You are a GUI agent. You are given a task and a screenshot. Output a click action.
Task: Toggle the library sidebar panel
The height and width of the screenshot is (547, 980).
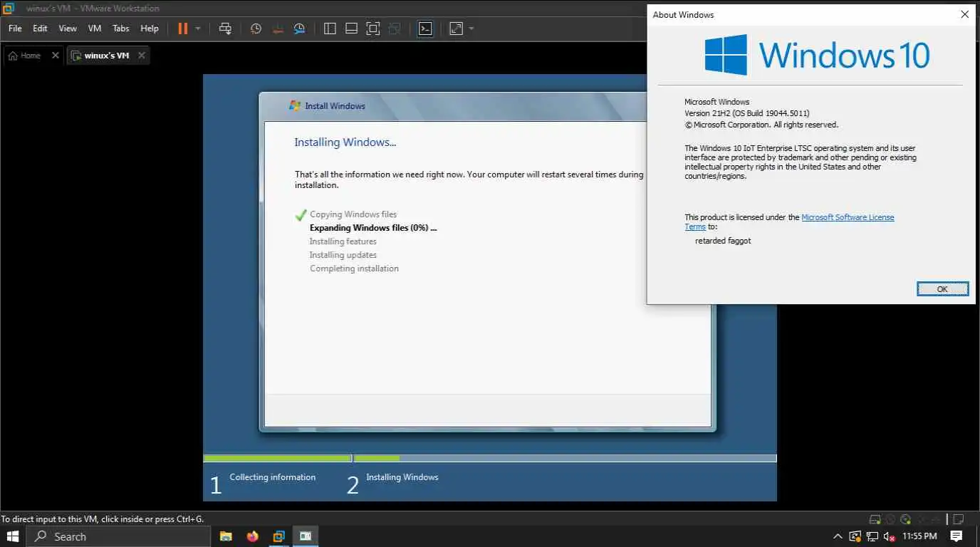[x=330, y=28]
